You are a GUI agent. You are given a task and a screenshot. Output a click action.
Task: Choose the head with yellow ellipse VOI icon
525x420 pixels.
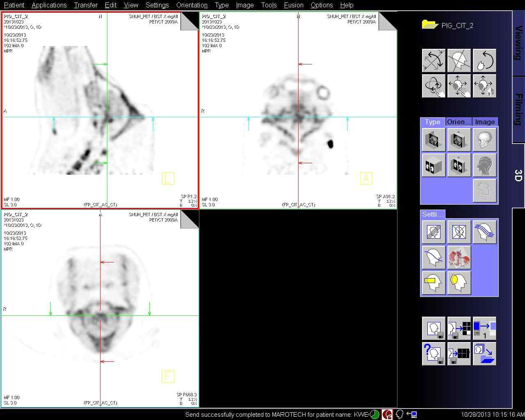pos(459,283)
